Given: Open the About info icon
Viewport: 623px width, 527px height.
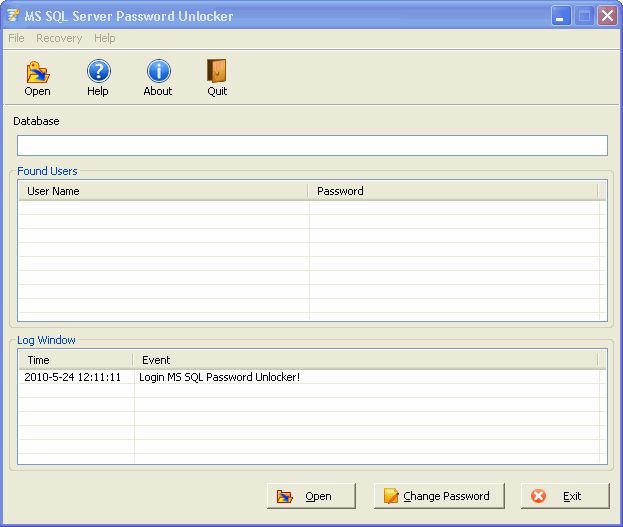Looking at the screenshot, I should coord(158,72).
